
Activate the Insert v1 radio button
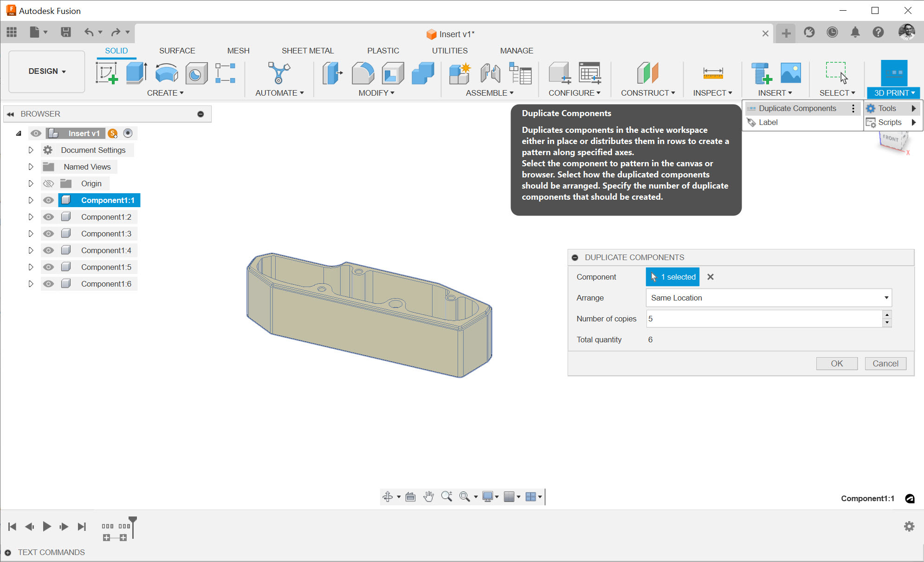[128, 133]
